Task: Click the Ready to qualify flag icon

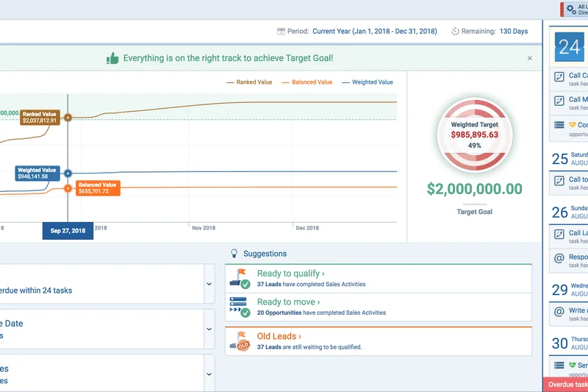Action: click(x=240, y=279)
